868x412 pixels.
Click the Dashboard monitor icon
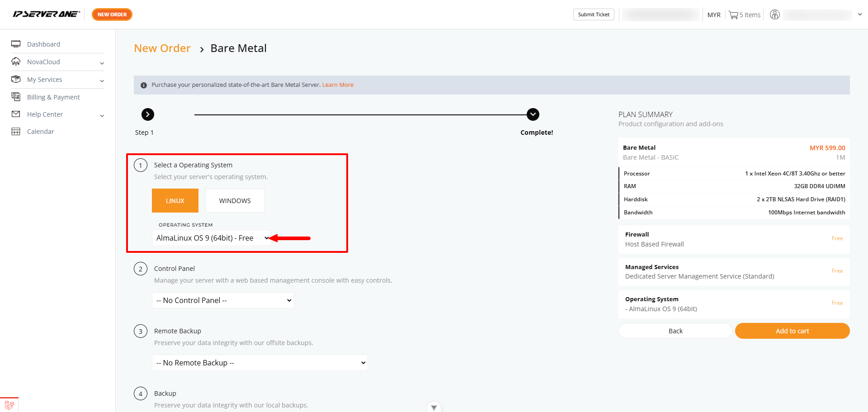point(16,44)
